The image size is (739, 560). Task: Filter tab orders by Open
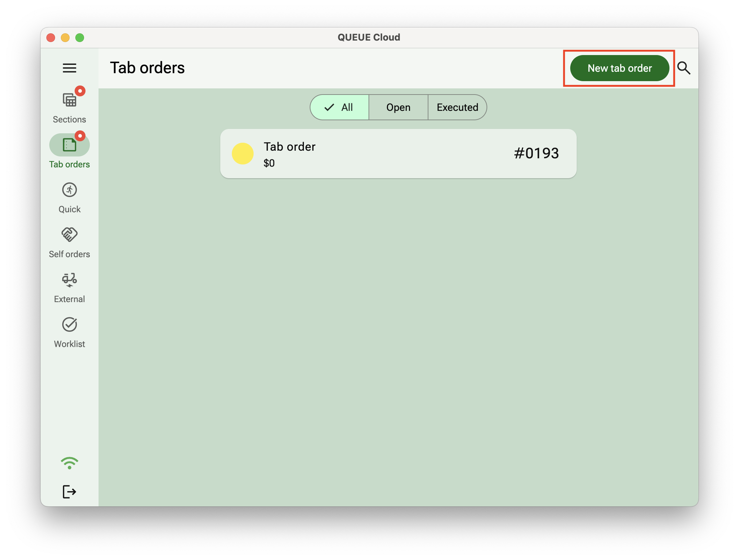coord(398,107)
